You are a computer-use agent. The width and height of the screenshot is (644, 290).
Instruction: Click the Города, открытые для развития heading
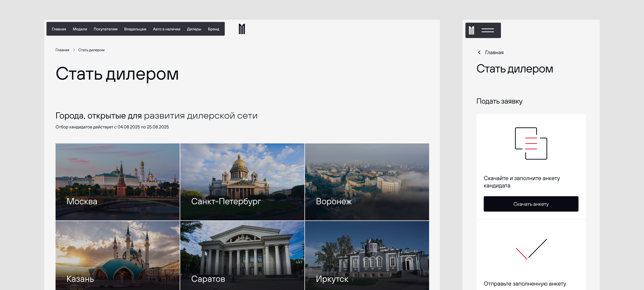point(156,116)
